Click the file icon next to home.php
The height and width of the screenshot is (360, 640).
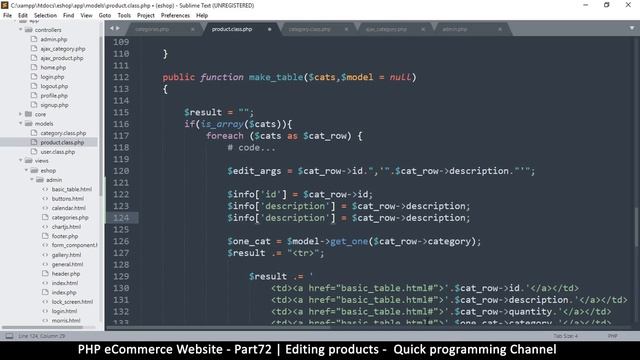34,67
